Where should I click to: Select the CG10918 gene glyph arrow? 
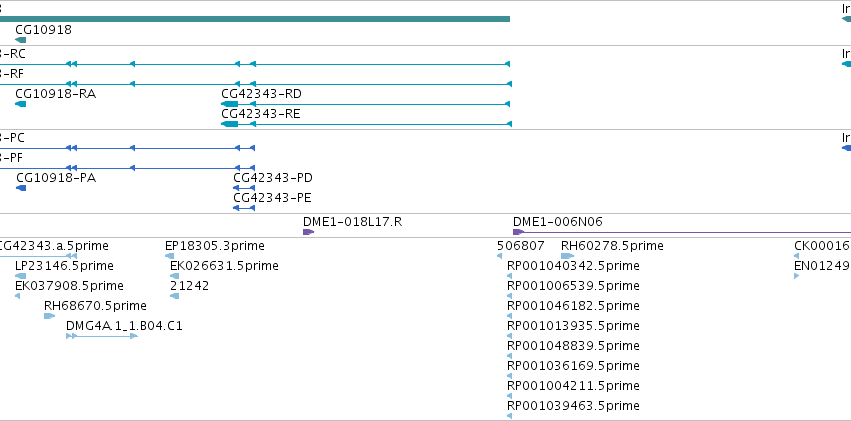point(21,40)
